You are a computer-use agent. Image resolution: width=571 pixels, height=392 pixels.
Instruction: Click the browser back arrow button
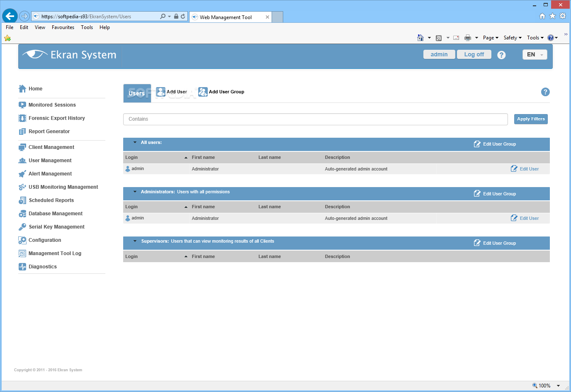click(x=10, y=16)
